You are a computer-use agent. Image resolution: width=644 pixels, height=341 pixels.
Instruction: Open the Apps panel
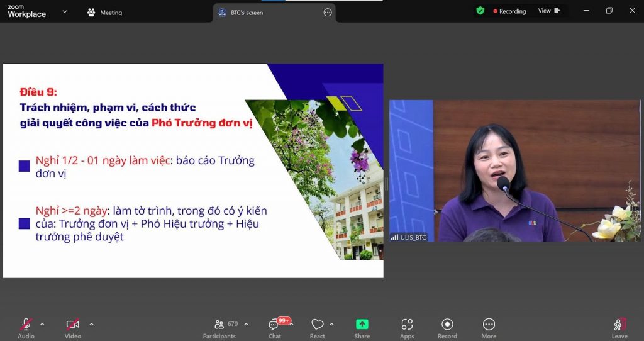tap(407, 327)
